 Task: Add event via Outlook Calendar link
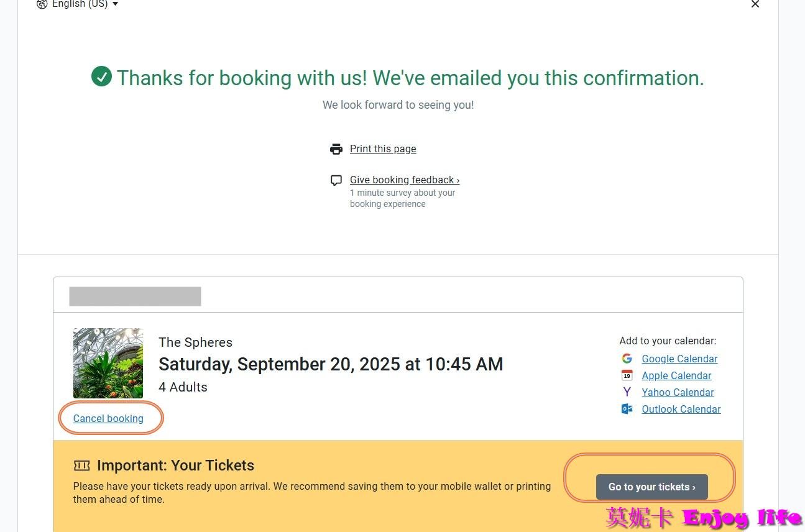(x=681, y=409)
